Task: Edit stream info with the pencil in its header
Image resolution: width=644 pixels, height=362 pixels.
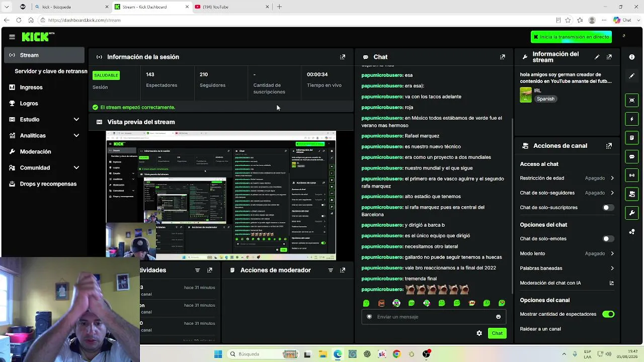Action: click(597, 57)
